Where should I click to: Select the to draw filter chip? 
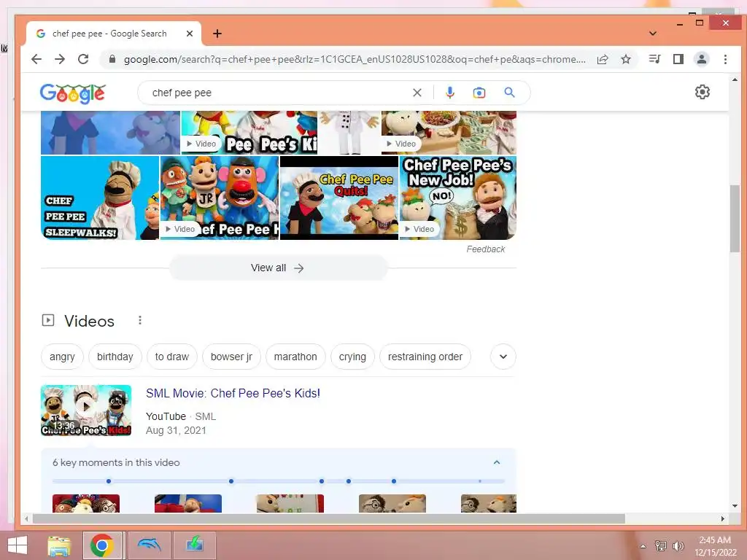(x=172, y=357)
